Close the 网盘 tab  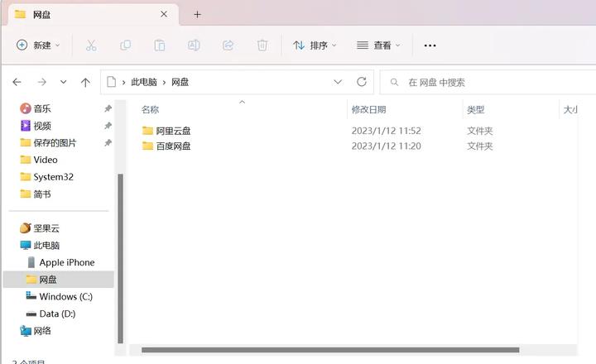tap(164, 14)
